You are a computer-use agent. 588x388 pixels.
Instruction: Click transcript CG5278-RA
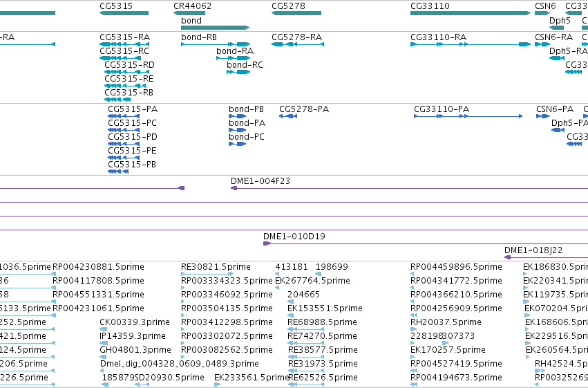[x=298, y=44]
